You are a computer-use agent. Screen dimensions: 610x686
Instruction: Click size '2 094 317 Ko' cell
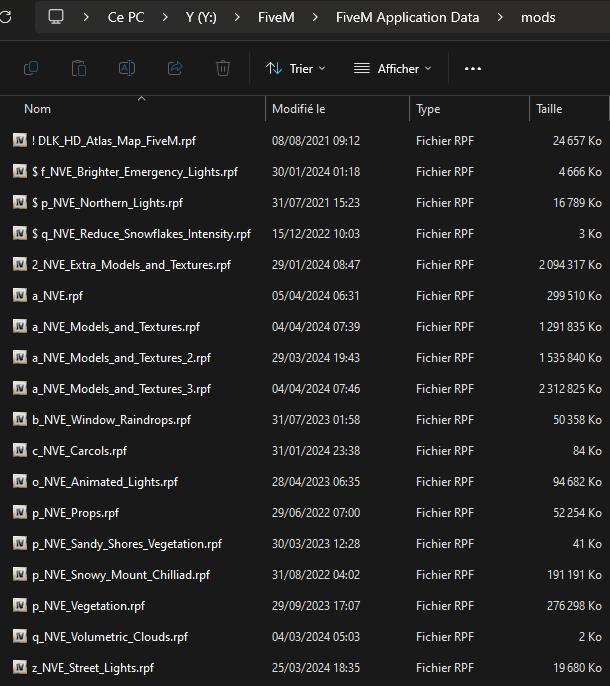tap(570, 265)
